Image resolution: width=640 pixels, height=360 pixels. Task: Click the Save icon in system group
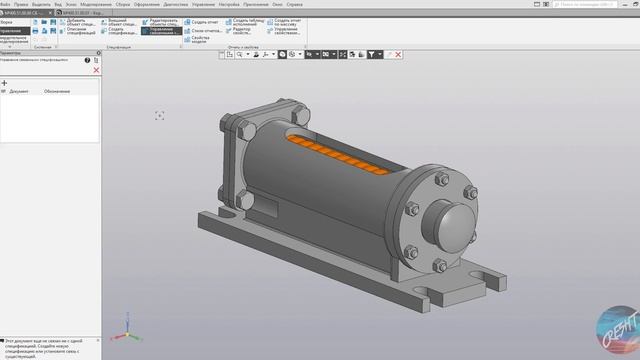pos(53,22)
